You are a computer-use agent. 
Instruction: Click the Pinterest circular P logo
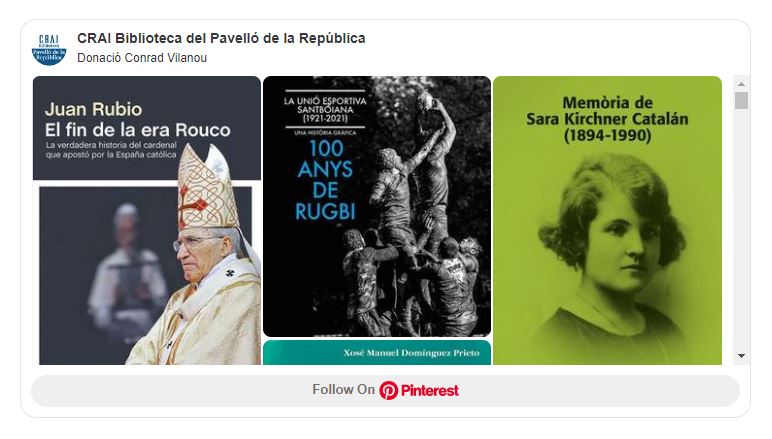(388, 390)
